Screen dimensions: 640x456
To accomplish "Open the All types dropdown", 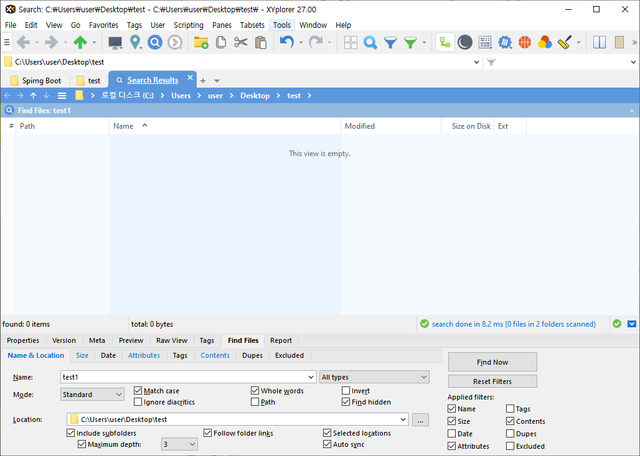I will click(x=374, y=377).
